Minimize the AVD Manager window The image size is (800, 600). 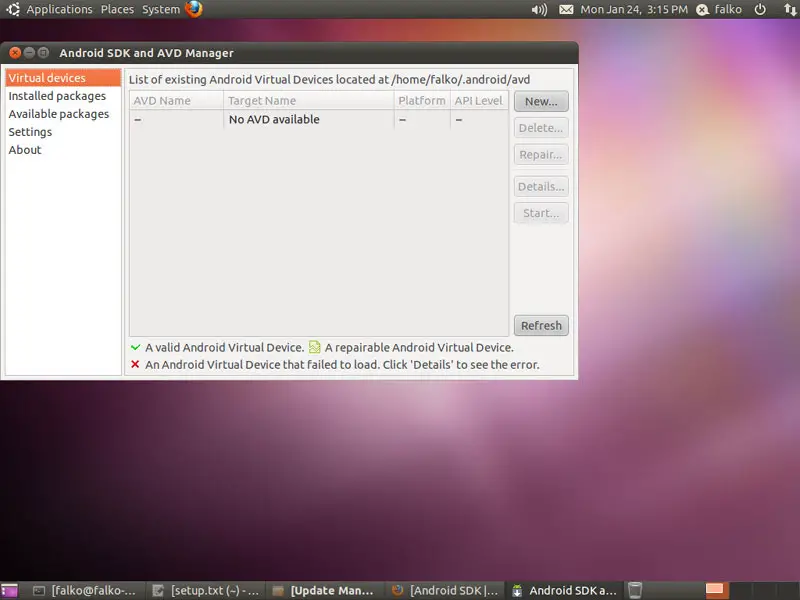pos(30,53)
